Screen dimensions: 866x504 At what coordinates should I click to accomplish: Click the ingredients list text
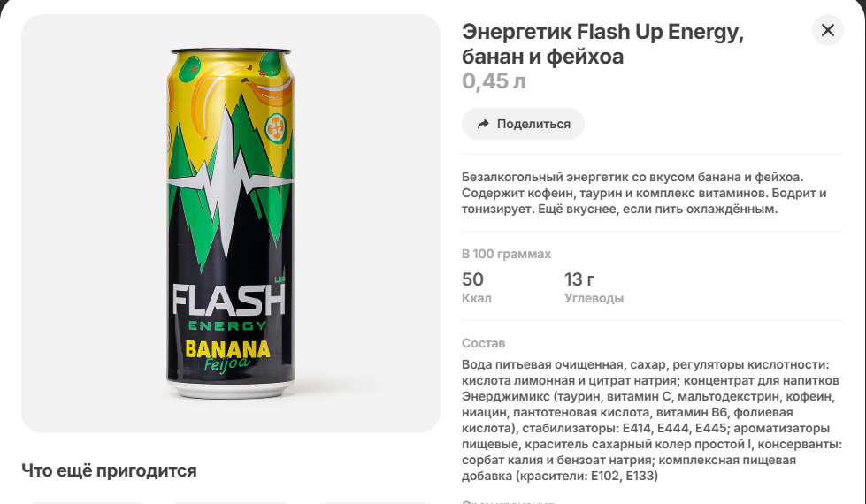click(x=652, y=420)
